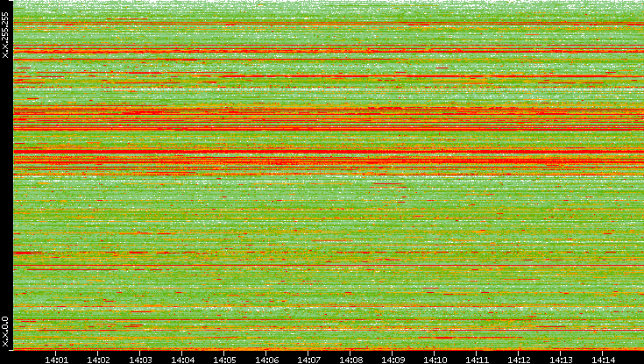Select the 14:02 time axis label
The width and height of the screenshot is (644, 364).
98,360
